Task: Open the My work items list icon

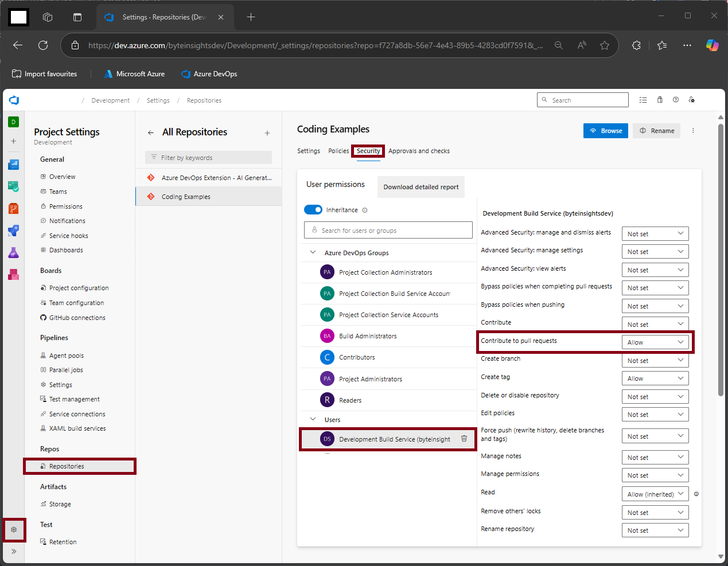Action: tap(643, 99)
